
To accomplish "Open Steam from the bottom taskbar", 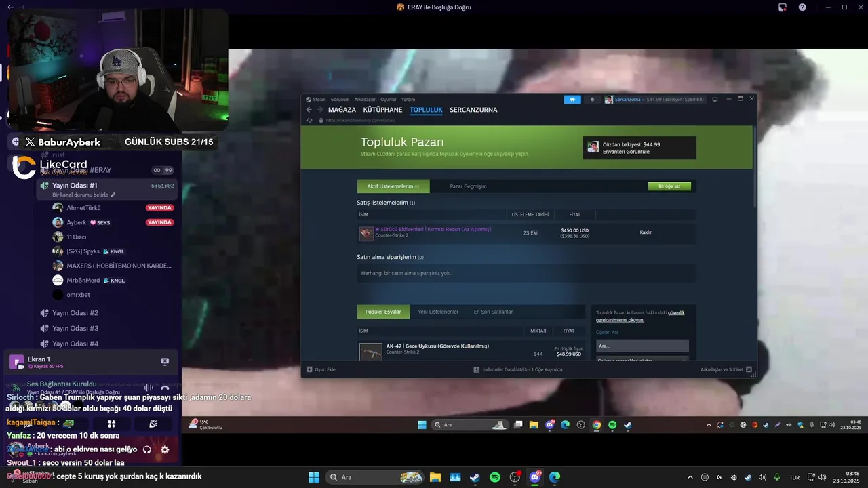I will pos(475,477).
